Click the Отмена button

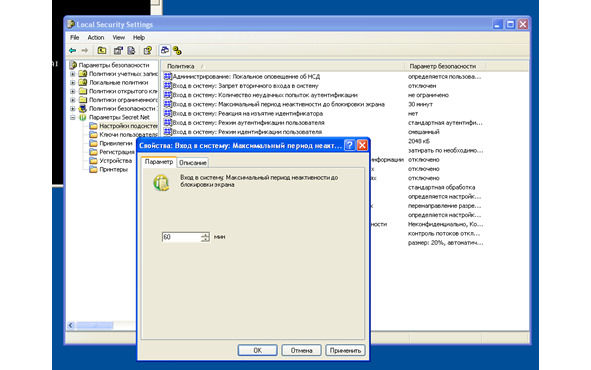[x=302, y=350]
